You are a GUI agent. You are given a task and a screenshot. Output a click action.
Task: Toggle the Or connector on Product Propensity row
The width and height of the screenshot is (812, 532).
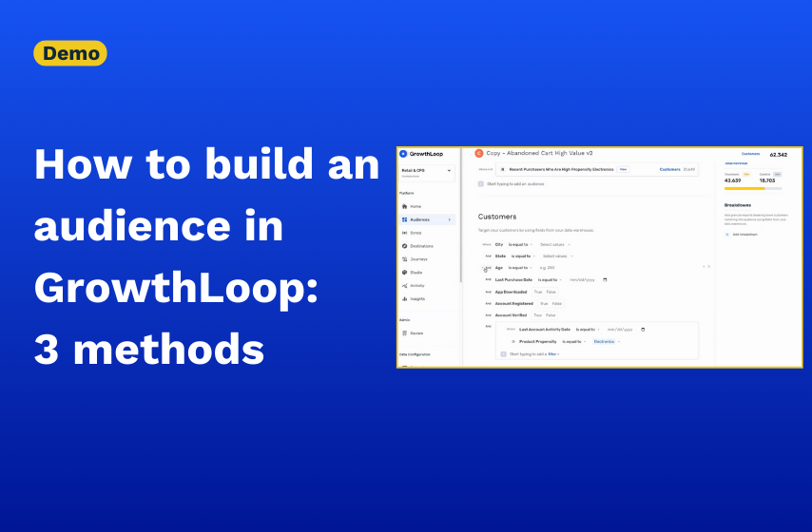click(x=513, y=342)
